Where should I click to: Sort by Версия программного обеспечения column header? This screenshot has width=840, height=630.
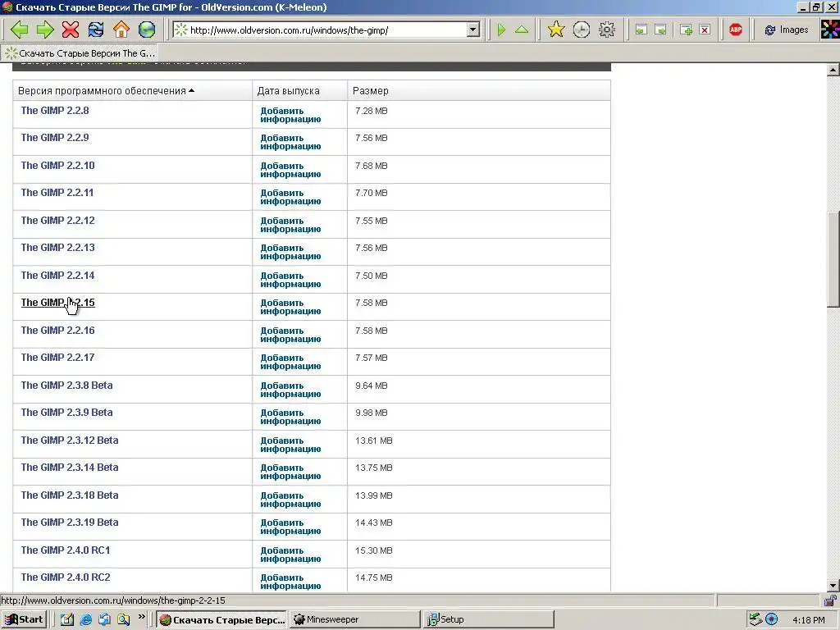coord(106,91)
